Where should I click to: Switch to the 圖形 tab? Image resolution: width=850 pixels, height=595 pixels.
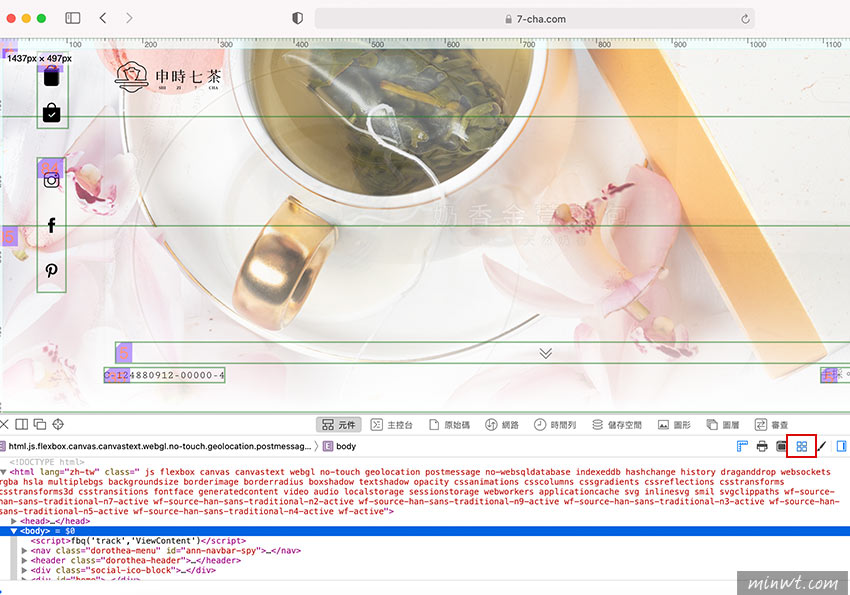click(x=674, y=425)
